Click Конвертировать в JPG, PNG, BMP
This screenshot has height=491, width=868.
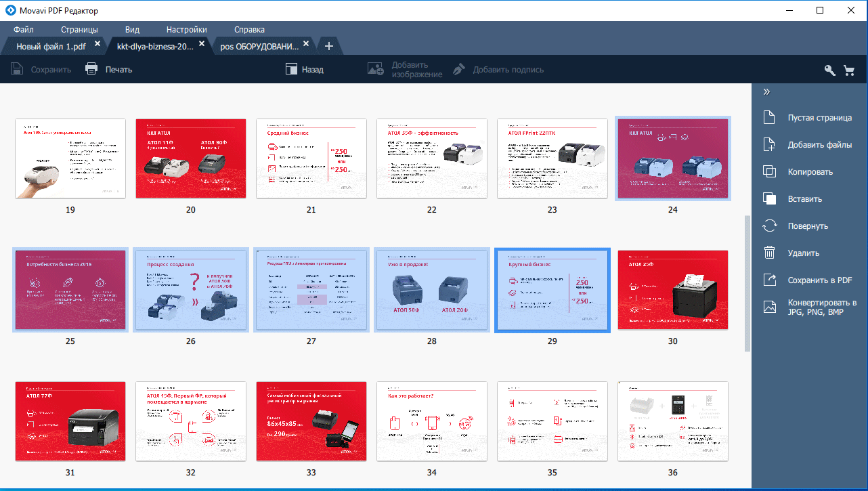pos(822,307)
